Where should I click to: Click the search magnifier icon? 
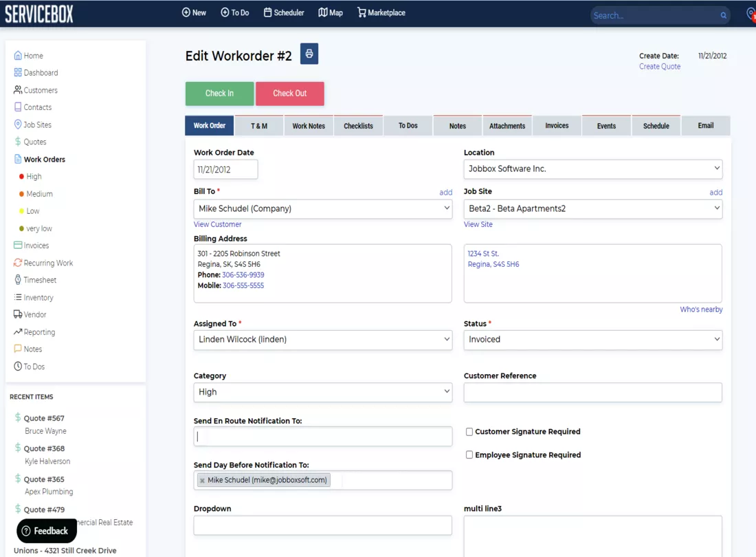click(x=723, y=15)
